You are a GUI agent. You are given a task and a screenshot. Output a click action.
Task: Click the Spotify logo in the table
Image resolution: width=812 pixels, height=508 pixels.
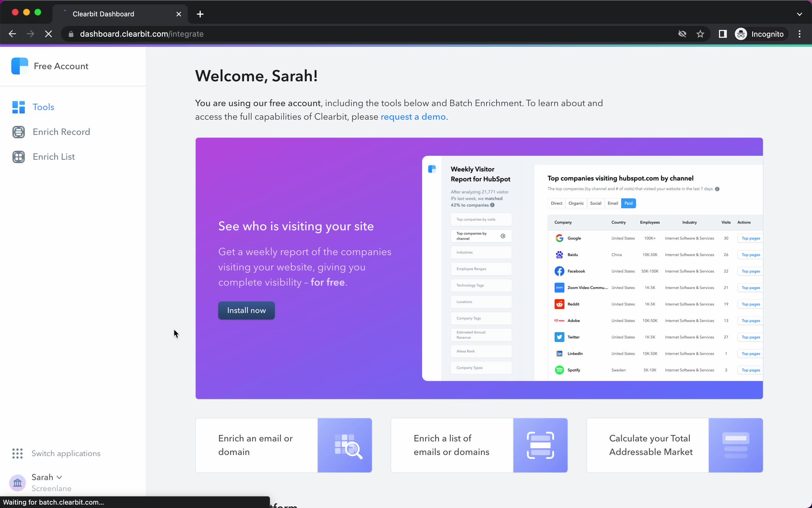[x=559, y=370]
